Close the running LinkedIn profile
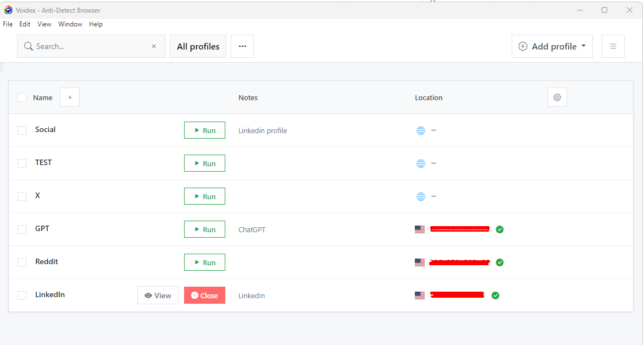The height and width of the screenshot is (345, 644). [x=204, y=295]
